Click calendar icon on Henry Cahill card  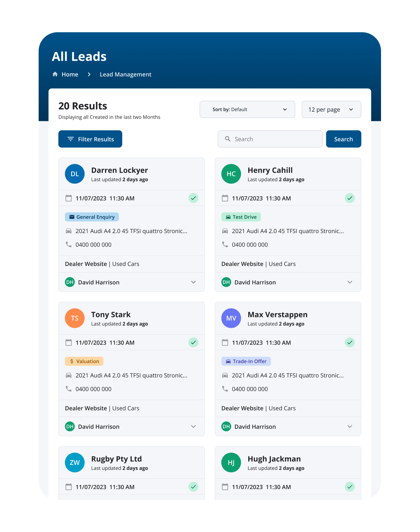point(225,198)
